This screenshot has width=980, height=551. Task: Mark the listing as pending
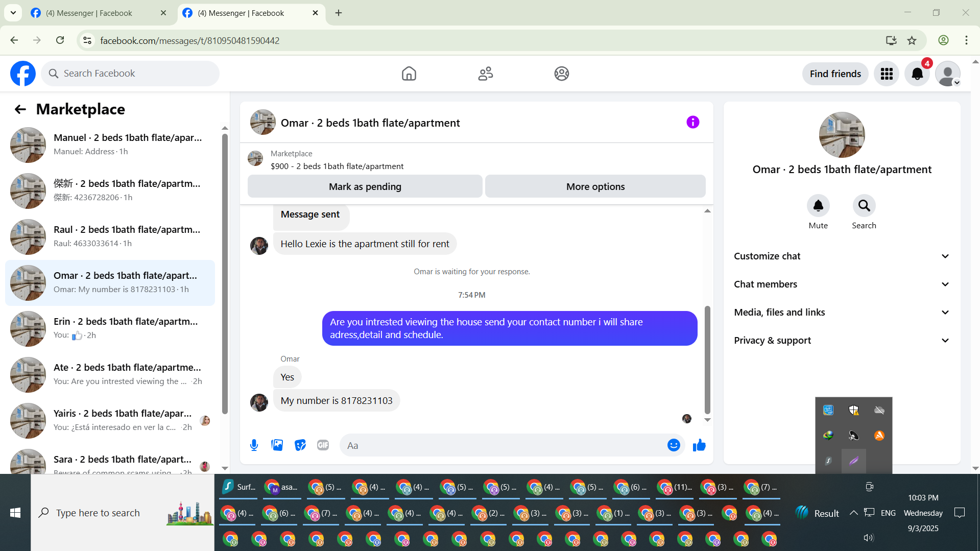(x=365, y=186)
